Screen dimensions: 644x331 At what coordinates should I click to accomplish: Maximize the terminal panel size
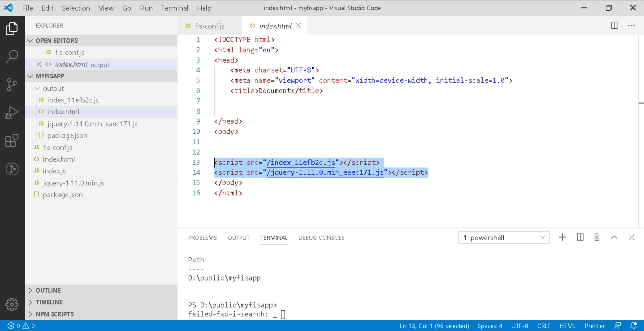614,237
